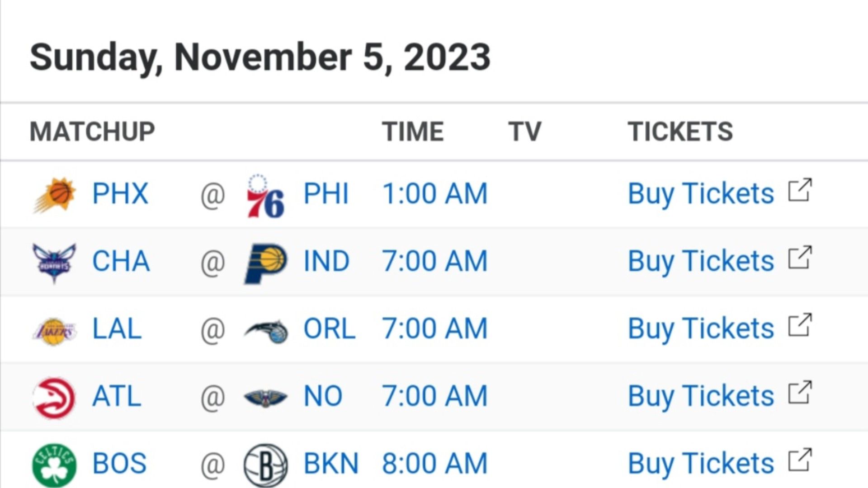The height and width of the screenshot is (488, 868).
Task: Click the Brooklyn Nets logo
Action: [x=265, y=465]
